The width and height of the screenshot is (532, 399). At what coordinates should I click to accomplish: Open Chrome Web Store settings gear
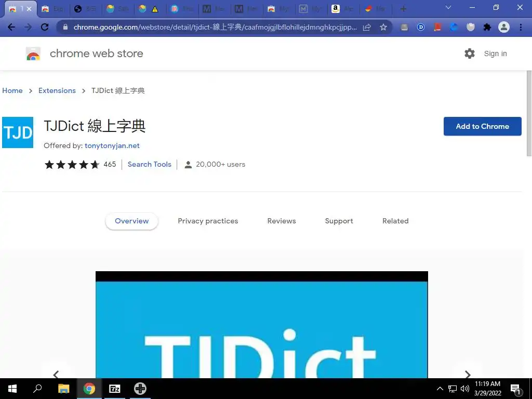(470, 54)
